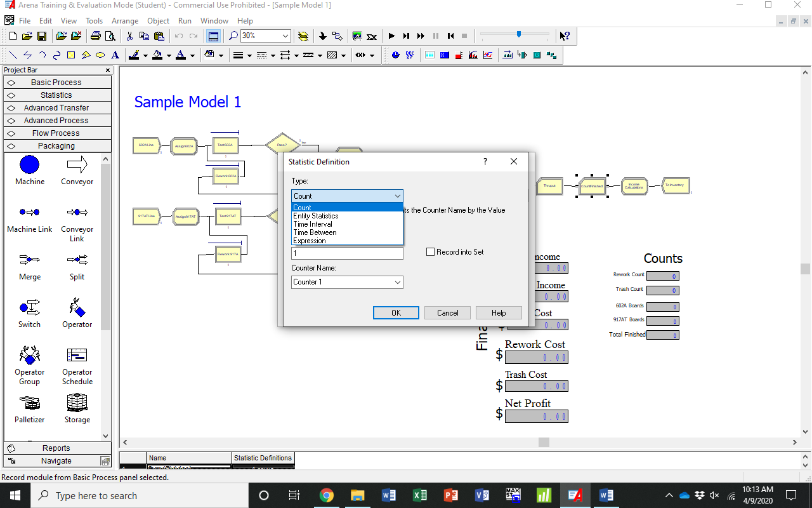Click the Start Over rewind button
The width and height of the screenshot is (812, 508).
pos(450,36)
